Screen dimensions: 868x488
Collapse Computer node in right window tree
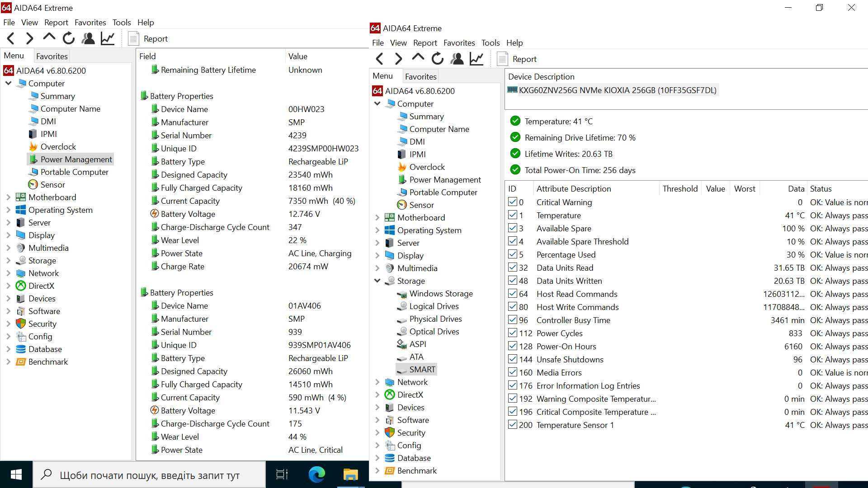point(377,103)
